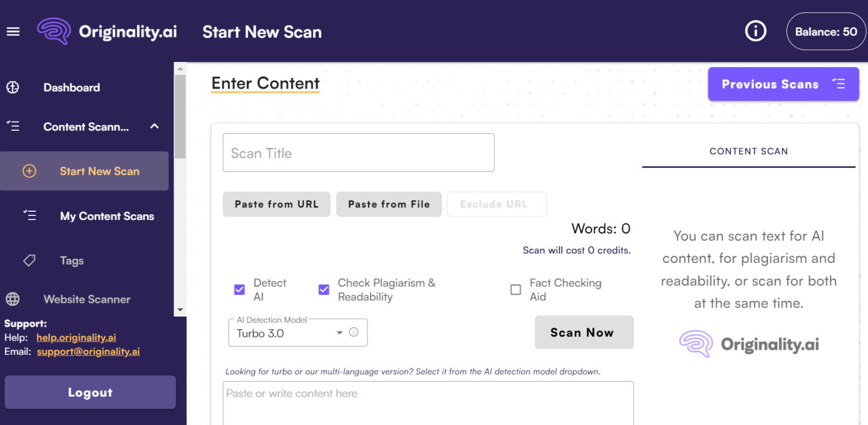Uncheck Check Plagiarism & Readability checkbox

pyautogui.click(x=324, y=290)
